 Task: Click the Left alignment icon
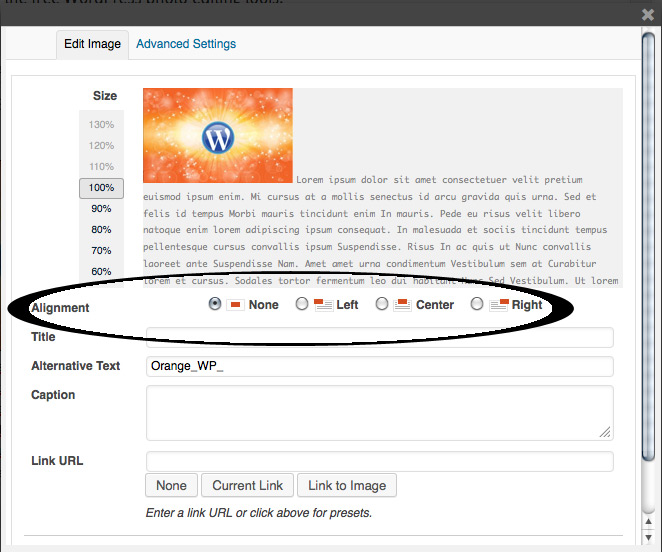tap(322, 304)
